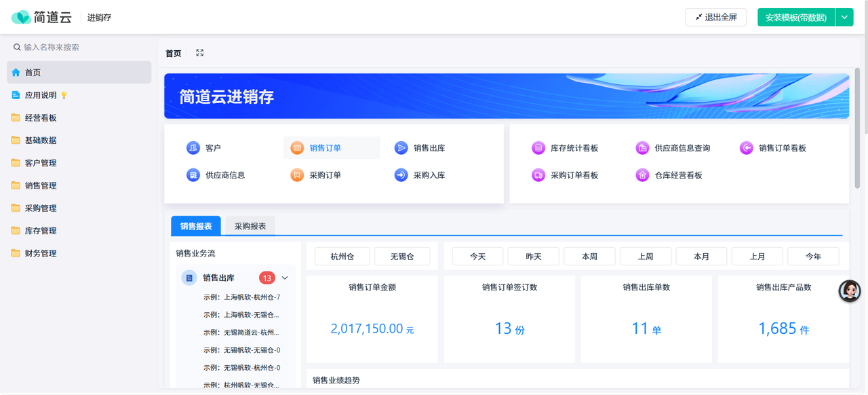Select 首页 in the sidebar
Screen dimensions: 868x395
79,73
